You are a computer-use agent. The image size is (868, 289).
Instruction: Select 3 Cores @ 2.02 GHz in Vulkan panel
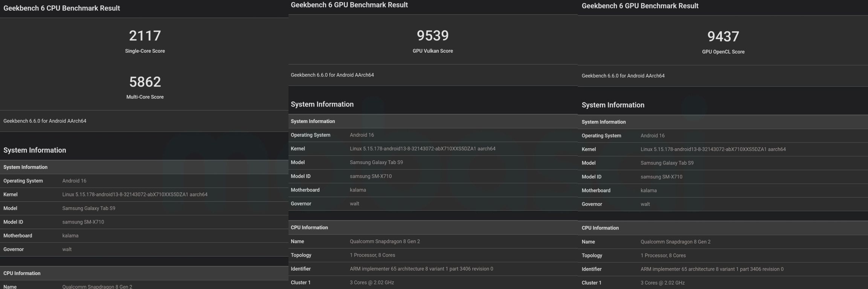point(372,283)
